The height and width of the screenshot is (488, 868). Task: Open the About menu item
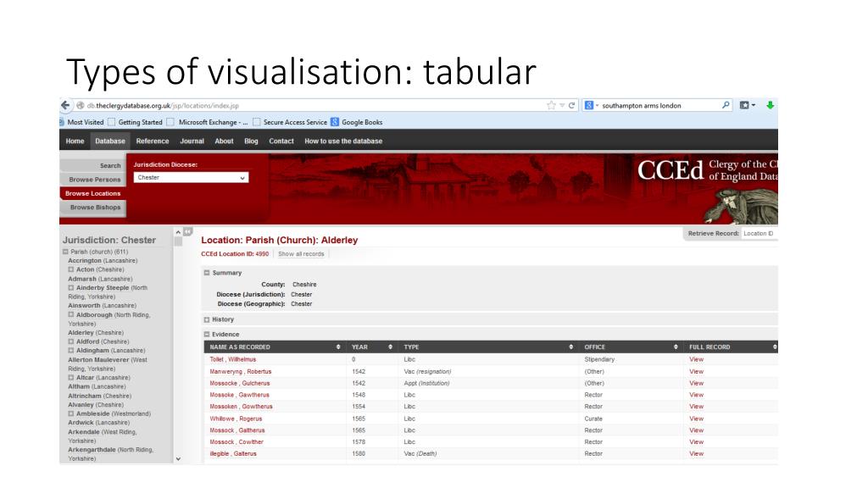[224, 141]
